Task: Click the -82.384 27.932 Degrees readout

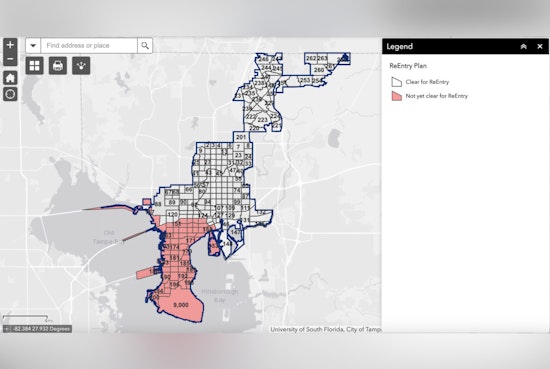Action: click(x=41, y=329)
